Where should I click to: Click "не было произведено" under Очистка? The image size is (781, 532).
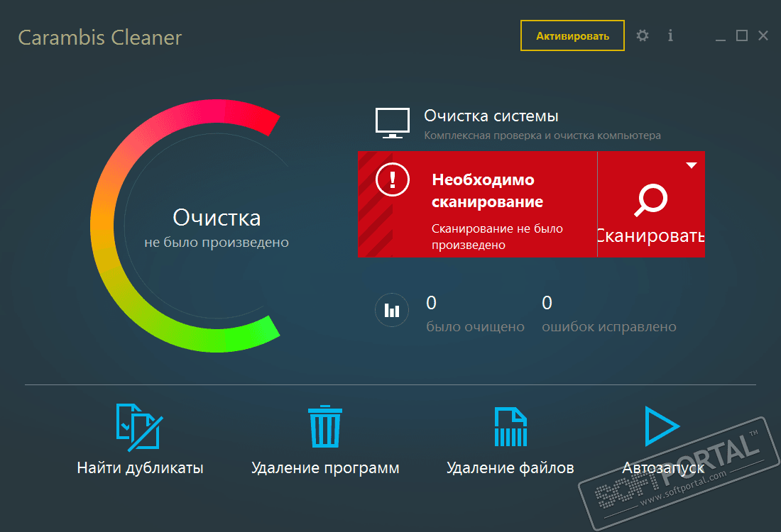pos(217,243)
